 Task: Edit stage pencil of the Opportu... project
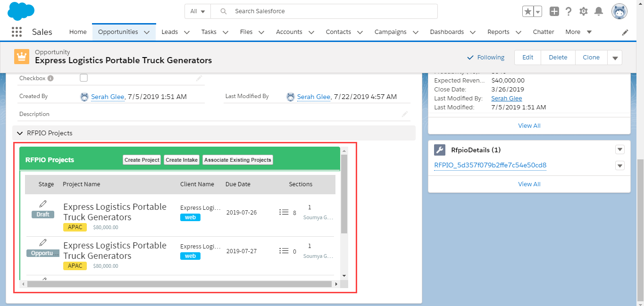pos(43,242)
